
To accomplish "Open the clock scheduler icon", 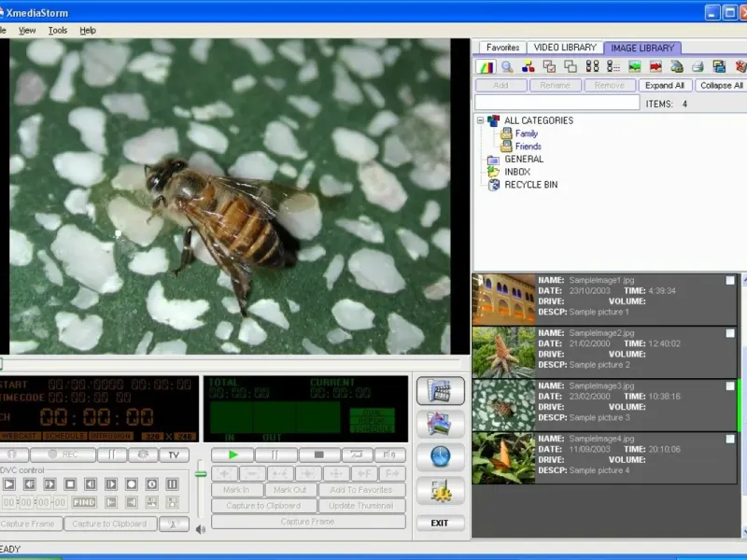I will pos(440,456).
